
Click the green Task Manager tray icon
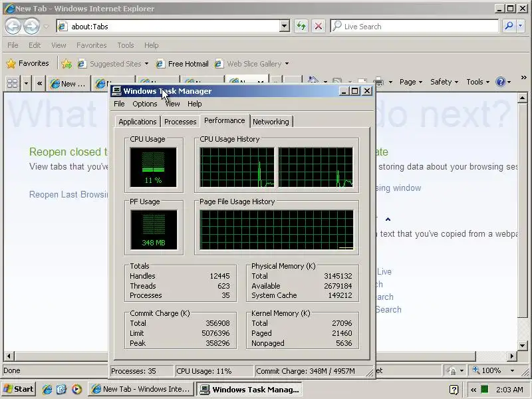tap(485, 389)
